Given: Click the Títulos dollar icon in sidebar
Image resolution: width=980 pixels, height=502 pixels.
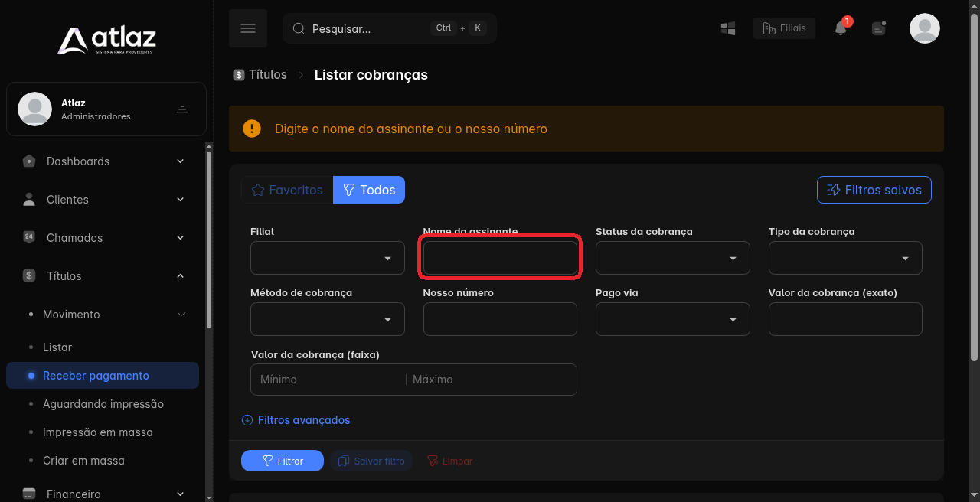Looking at the screenshot, I should (x=29, y=275).
